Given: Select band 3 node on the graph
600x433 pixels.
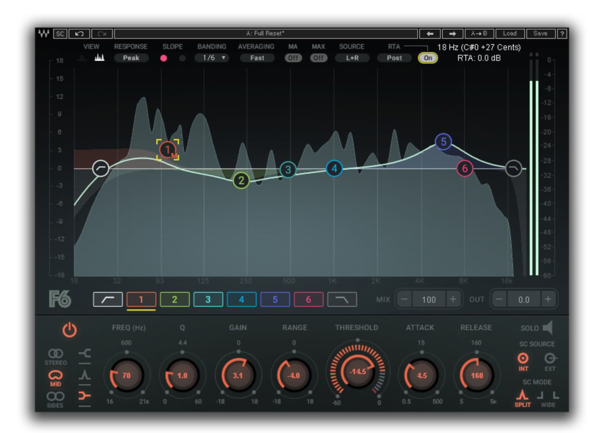Looking at the screenshot, I should click(x=288, y=169).
